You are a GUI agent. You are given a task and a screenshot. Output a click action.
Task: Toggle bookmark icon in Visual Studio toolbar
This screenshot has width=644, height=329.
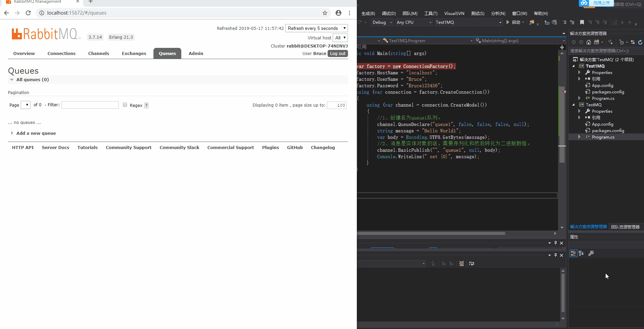[x=582, y=22]
